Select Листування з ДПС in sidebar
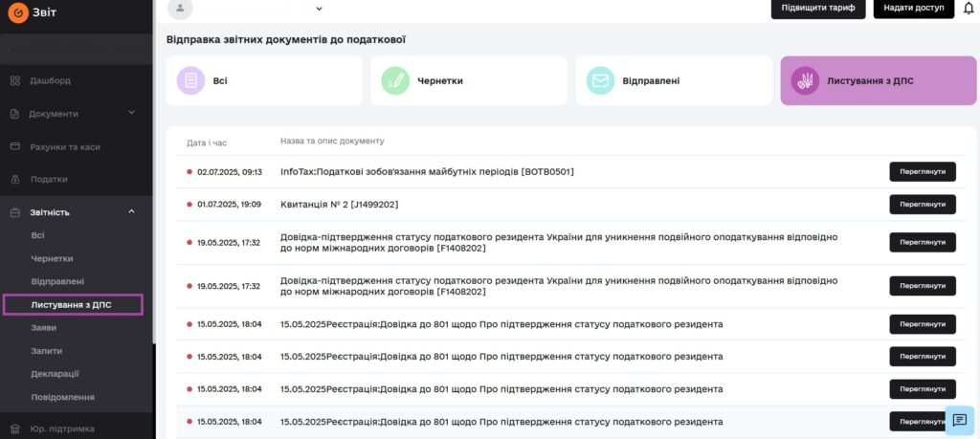The height and width of the screenshot is (439, 980). click(x=73, y=305)
